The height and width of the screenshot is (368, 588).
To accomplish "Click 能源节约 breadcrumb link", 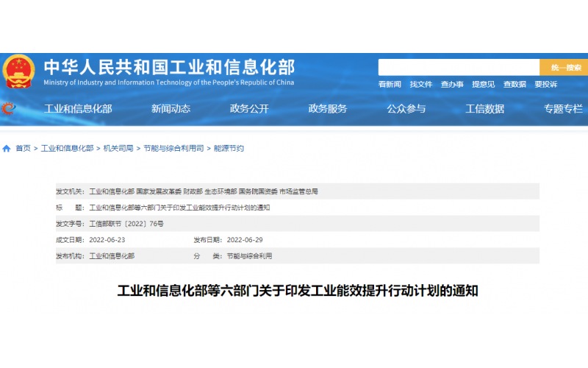I will pos(229,149).
